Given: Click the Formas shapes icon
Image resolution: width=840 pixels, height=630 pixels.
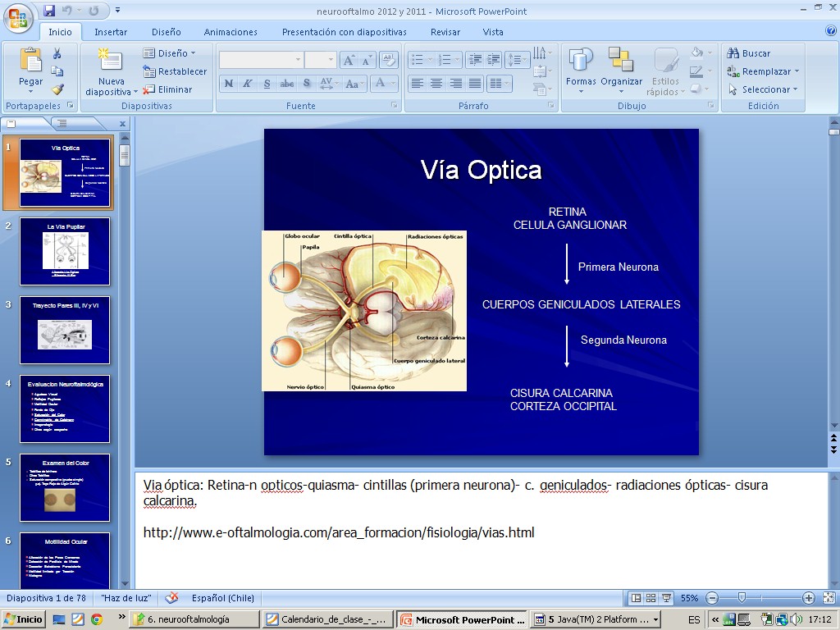Looking at the screenshot, I should click(x=581, y=62).
